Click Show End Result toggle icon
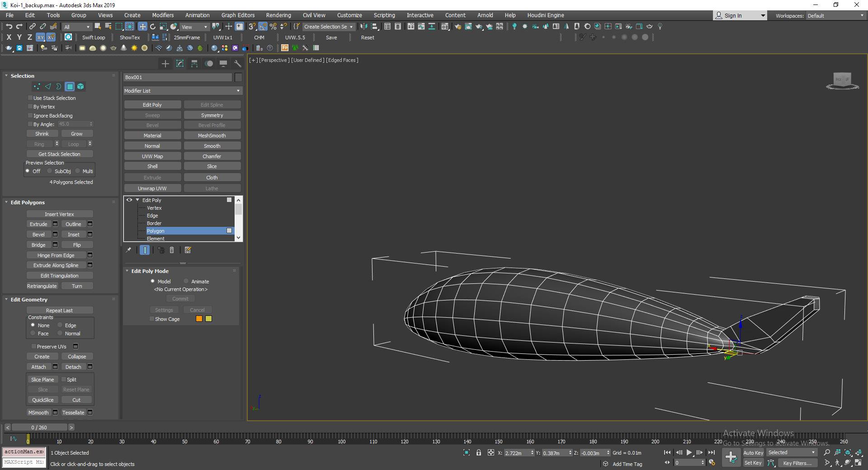 pos(145,250)
